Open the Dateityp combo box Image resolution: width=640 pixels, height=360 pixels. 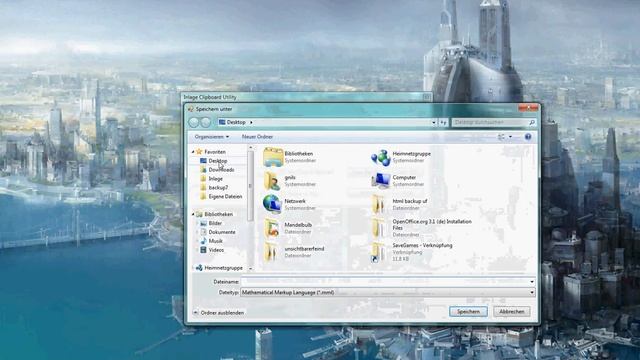[x=388, y=292]
